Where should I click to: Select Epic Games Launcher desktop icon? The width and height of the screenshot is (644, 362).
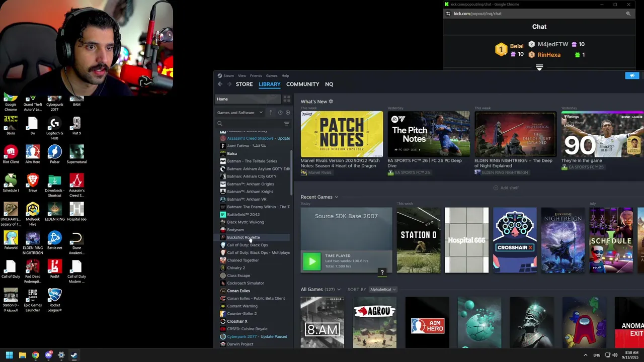pyautogui.click(x=33, y=300)
